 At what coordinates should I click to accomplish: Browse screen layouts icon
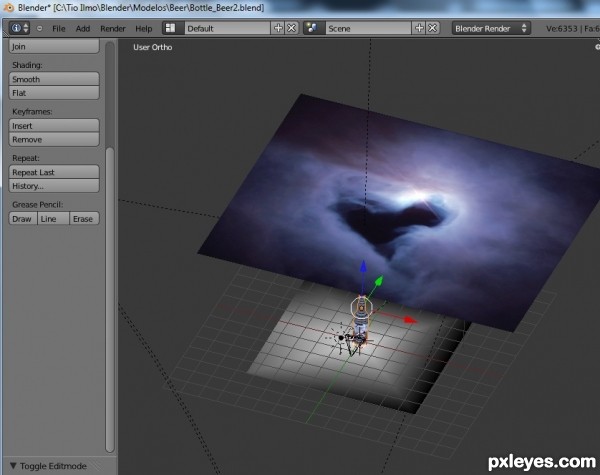(x=173, y=28)
